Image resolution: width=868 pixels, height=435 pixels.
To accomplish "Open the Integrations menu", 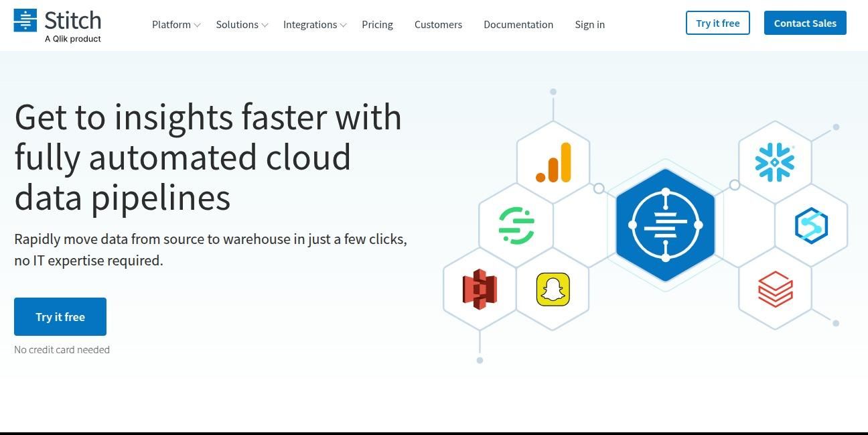I will tap(310, 24).
